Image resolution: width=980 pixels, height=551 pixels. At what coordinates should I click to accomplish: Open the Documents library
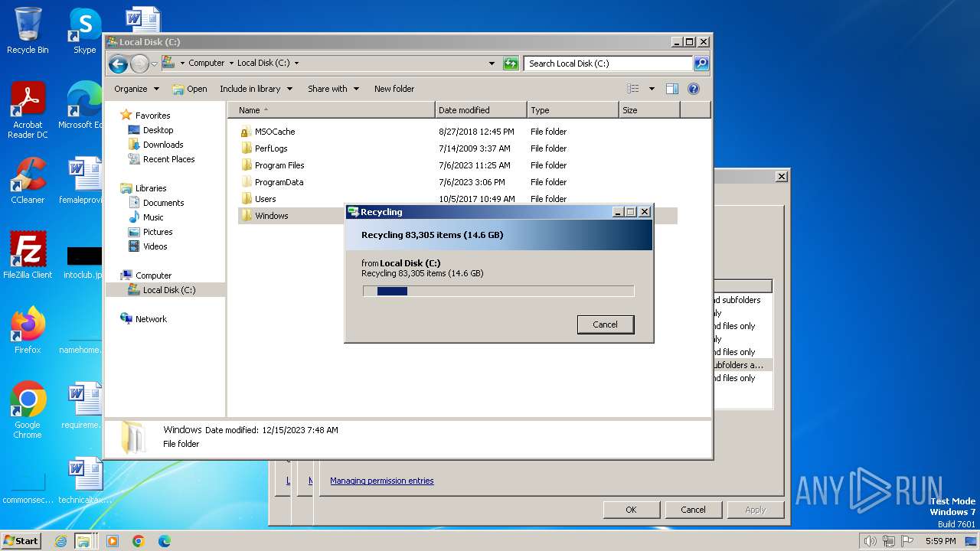point(163,203)
